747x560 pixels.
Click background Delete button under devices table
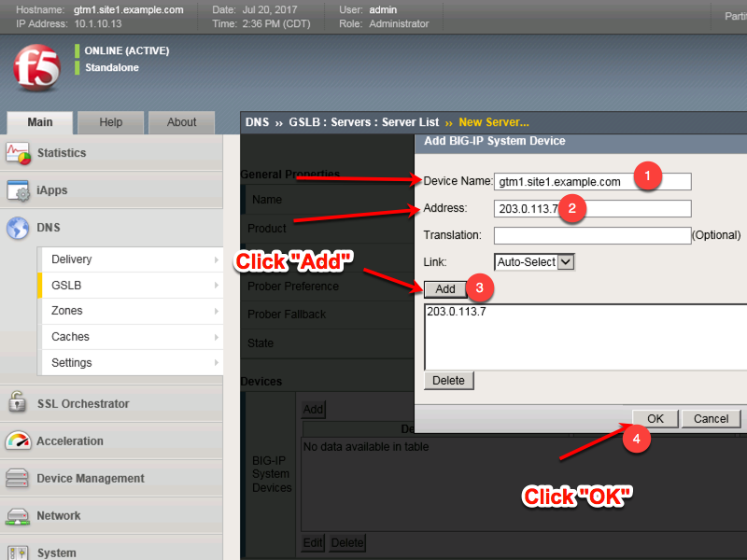click(x=347, y=543)
